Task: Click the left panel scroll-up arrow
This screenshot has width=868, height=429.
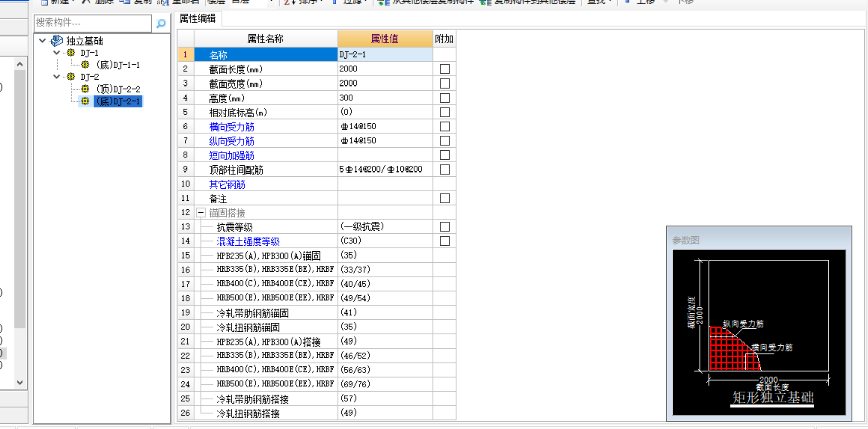Action: (20, 64)
